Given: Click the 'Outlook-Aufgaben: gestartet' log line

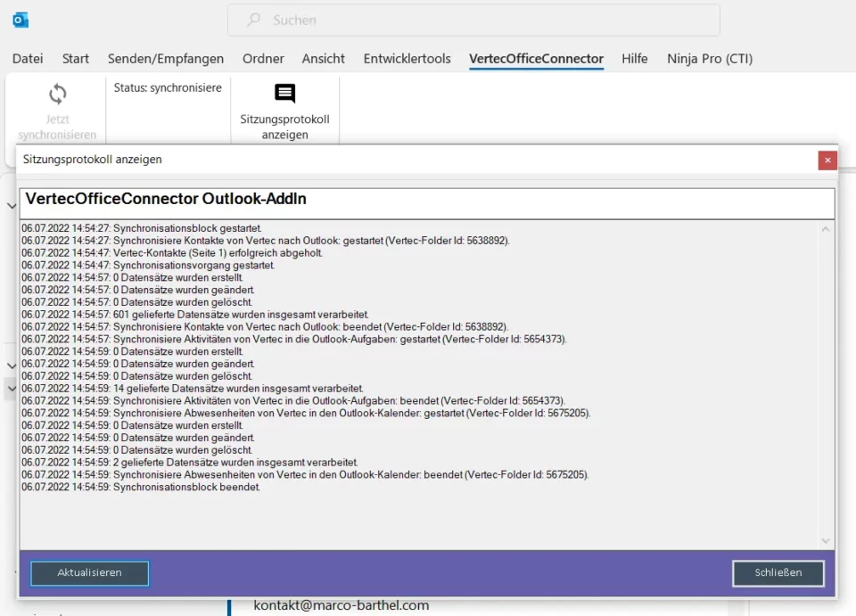Looking at the screenshot, I should 294,340.
